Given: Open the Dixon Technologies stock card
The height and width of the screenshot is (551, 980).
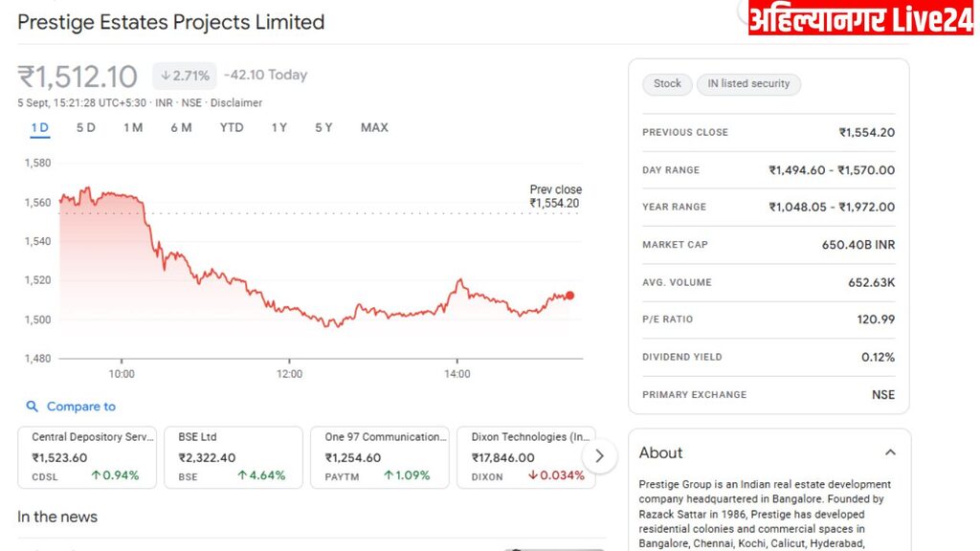Looking at the screenshot, I should 526,456.
